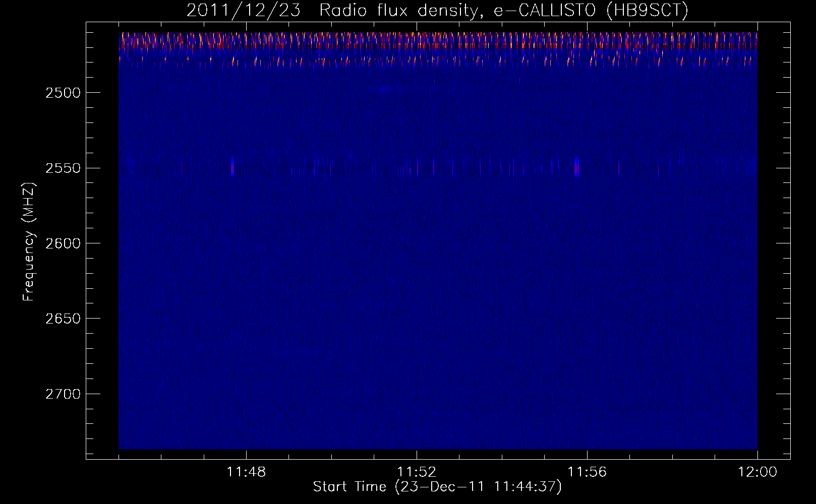
Task: Click the 12:00 time axis label
Action: click(757, 472)
